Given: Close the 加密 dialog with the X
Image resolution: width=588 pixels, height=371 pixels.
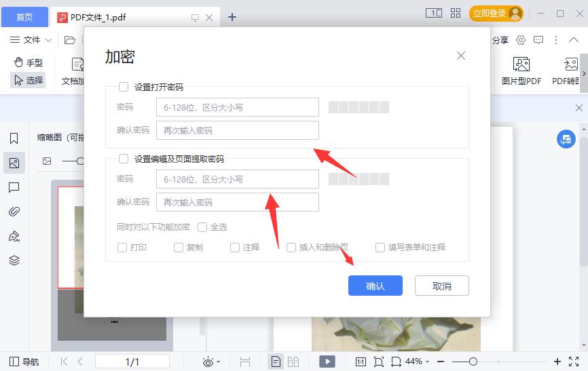Looking at the screenshot, I should tap(461, 56).
